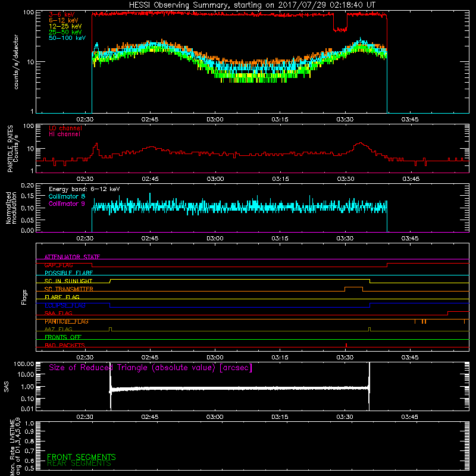The width and height of the screenshot is (476, 476).
Task: Click the 0.20 value on modulation axis
Action: [x=27, y=186]
